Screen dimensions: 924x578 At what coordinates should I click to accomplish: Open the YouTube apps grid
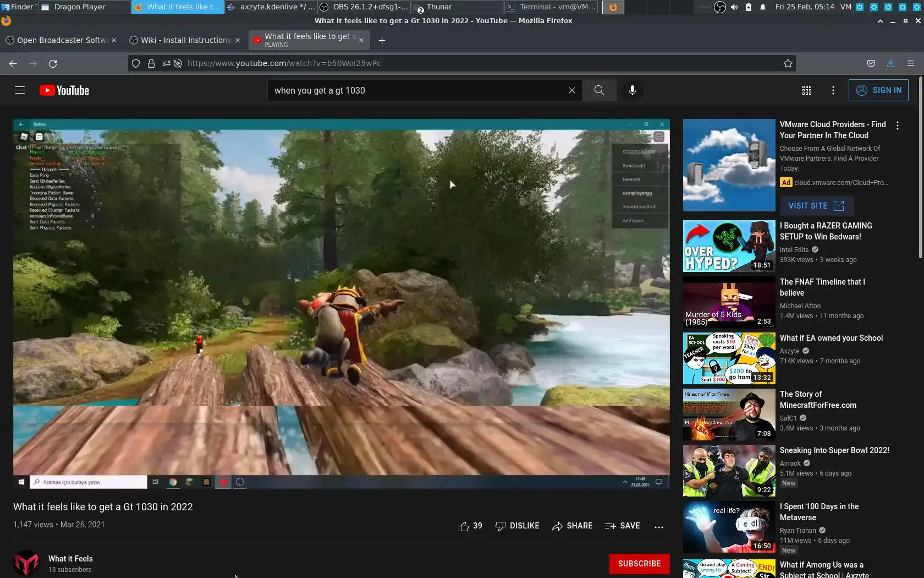(807, 90)
